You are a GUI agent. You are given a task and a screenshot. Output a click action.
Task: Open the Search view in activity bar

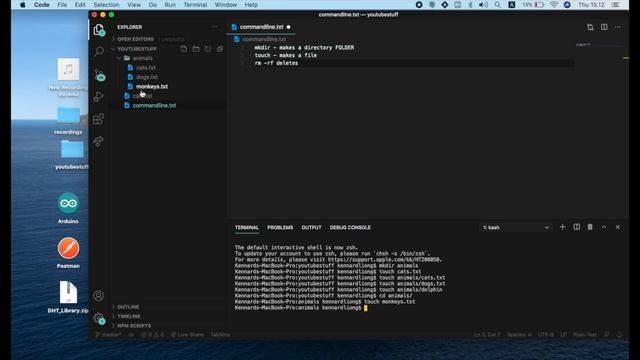click(x=99, y=52)
